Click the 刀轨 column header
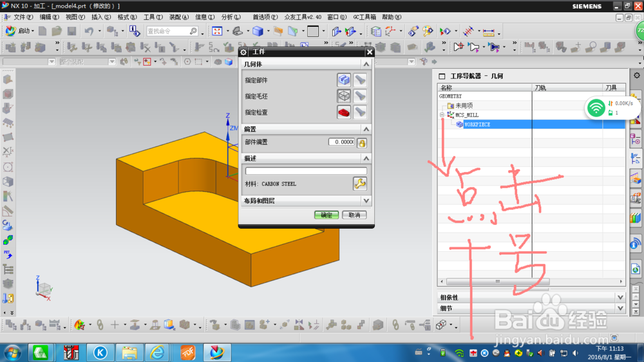This screenshot has width=644, height=362. [x=567, y=88]
